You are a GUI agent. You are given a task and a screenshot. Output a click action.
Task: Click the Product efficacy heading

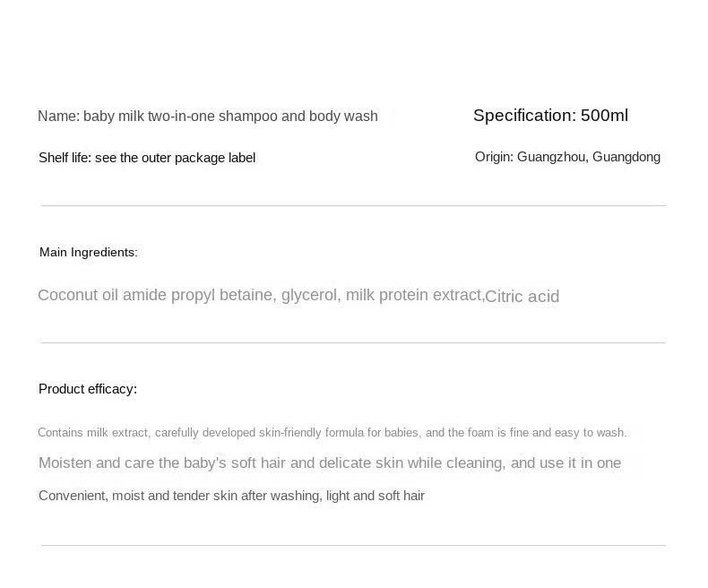(x=88, y=389)
